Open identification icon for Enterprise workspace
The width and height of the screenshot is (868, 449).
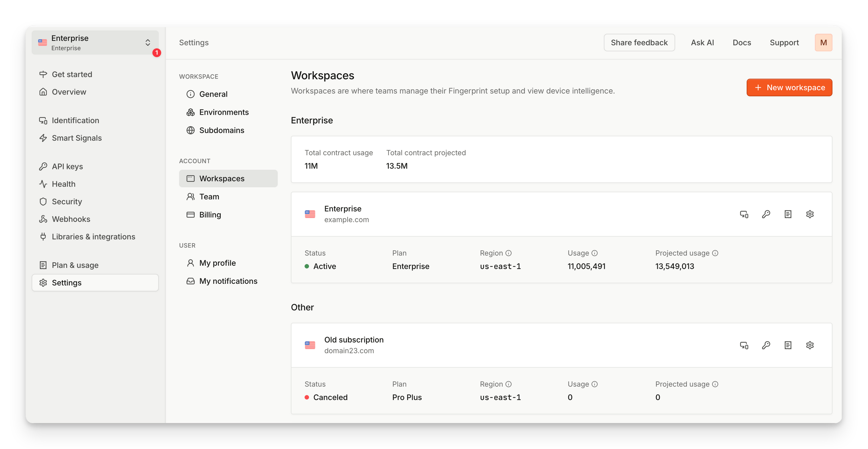point(744,215)
